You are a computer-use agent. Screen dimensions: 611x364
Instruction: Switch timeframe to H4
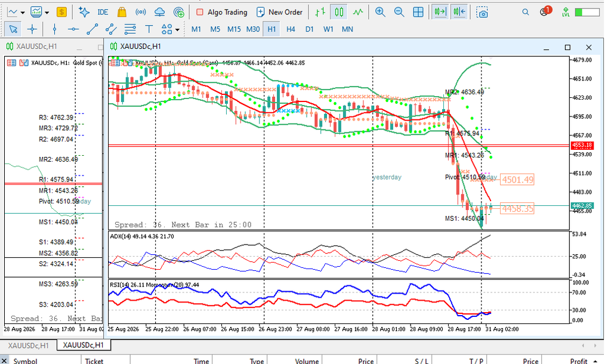[291, 29]
